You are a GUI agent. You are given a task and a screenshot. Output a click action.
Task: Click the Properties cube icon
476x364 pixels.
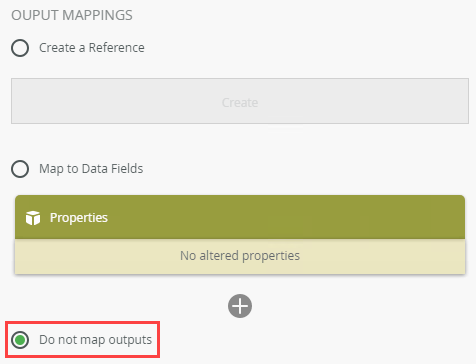tap(33, 218)
